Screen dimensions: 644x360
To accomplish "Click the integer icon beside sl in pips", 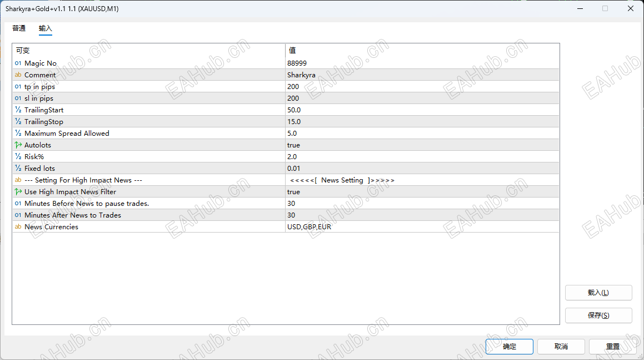I will pyautogui.click(x=18, y=98).
